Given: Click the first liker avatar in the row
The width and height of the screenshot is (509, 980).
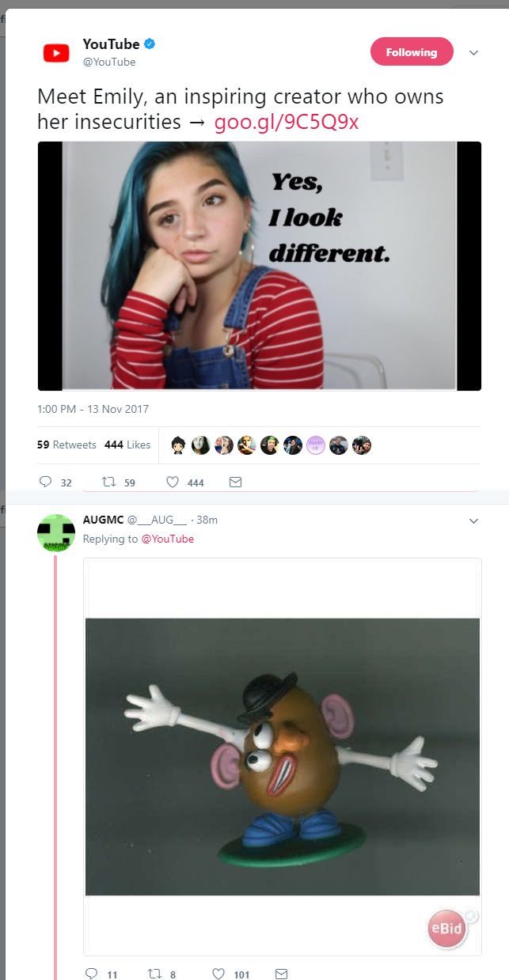Looking at the screenshot, I should [179, 445].
